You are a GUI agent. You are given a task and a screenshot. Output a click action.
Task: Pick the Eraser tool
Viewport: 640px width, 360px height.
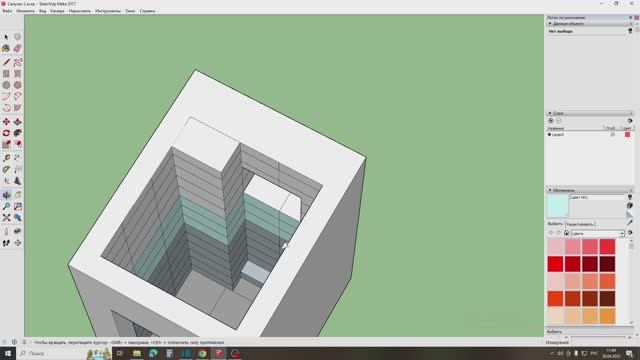[x=18, y=49]
